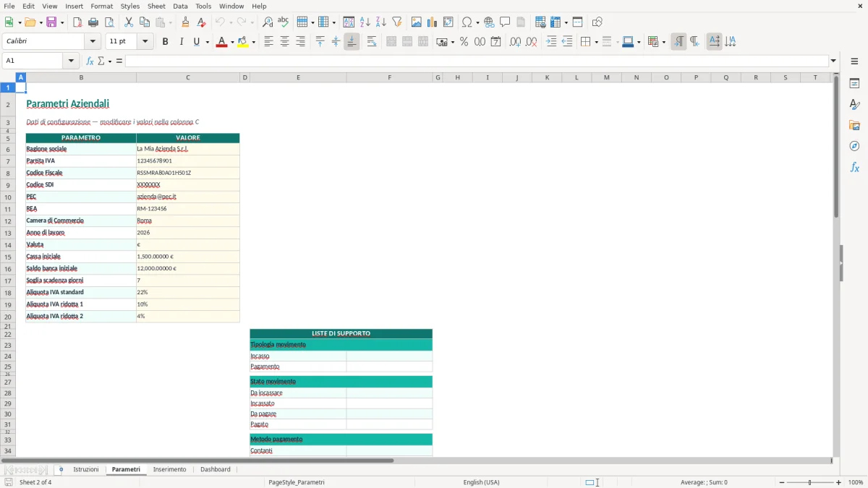This screenshot has width=868, height=488.
Task: Switch to the Dashboard sheet tab
Action: click(x=216, y=469)
